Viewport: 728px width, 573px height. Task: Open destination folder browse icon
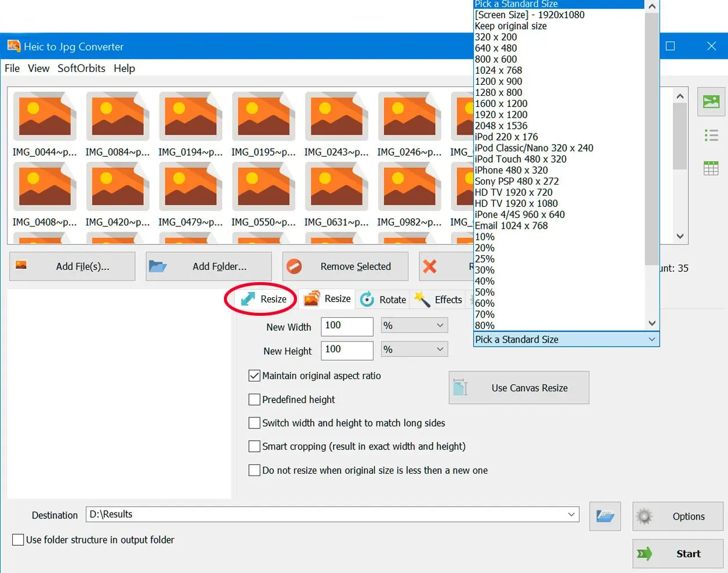click(604, 516)
